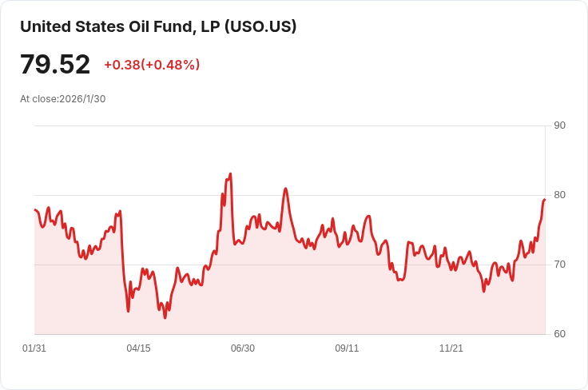Click the At close date text
Image resolution: width=588 pixels, height=390 pixels.
click(62, 99)
